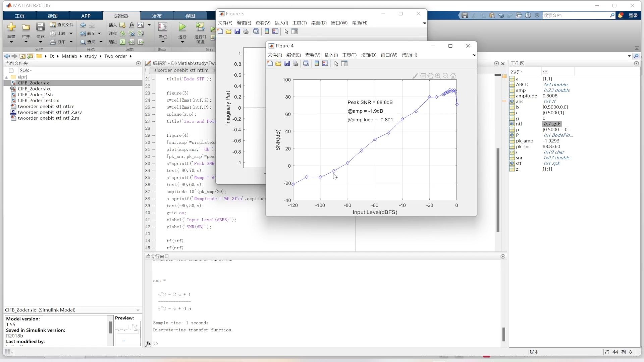Expand the slprj folder tree node
The height and width of the screenshot is (362, 644).
(x=6, y=77)
